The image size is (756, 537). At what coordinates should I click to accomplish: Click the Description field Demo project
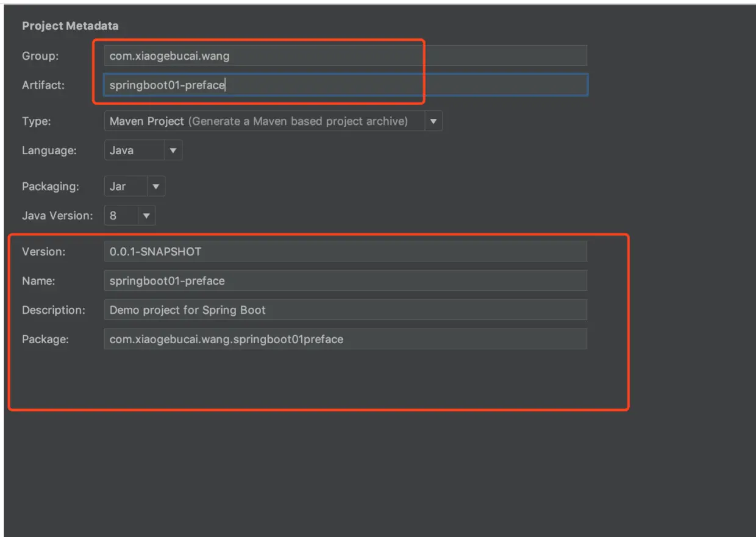[x=345, y=310]
